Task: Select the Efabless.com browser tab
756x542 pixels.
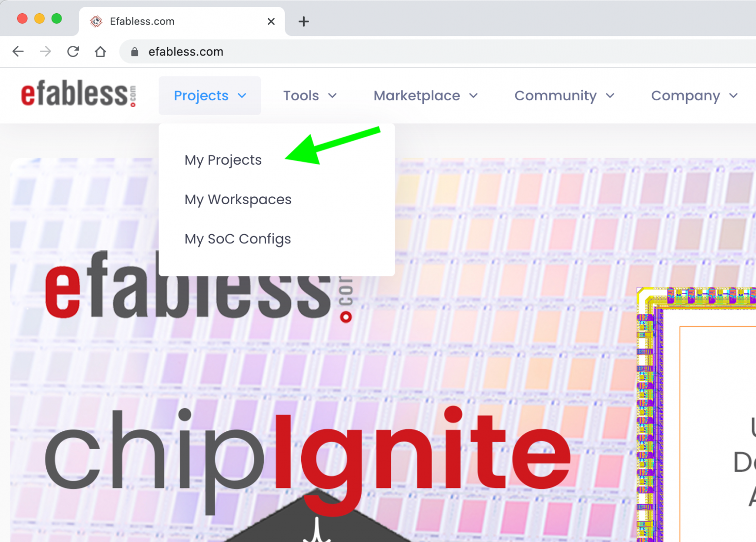Action: pos(182,22)
